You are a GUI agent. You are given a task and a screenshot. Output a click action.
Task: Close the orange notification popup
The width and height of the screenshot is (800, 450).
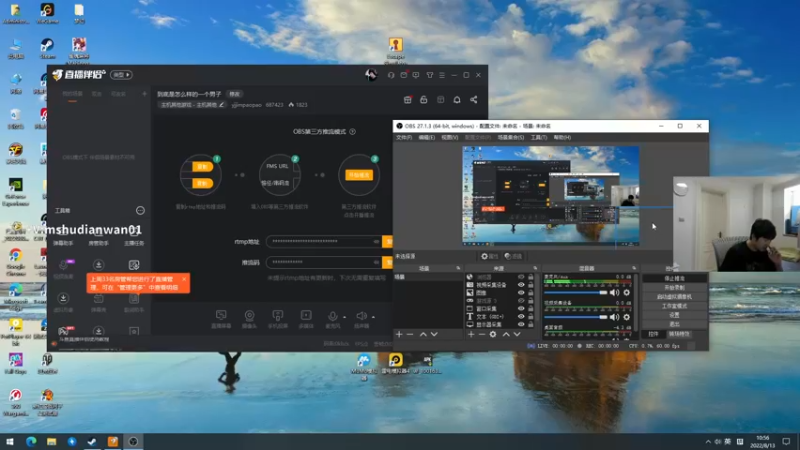click(184, 279)
